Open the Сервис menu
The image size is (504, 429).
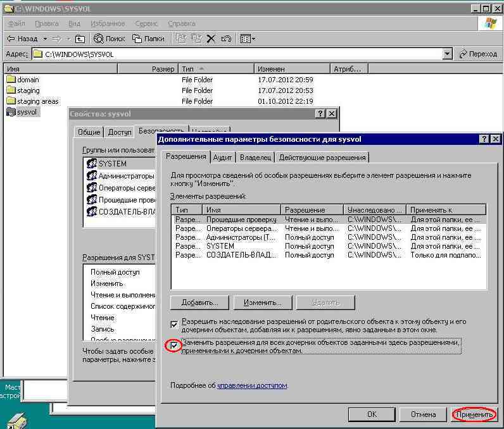pos(148,23)
